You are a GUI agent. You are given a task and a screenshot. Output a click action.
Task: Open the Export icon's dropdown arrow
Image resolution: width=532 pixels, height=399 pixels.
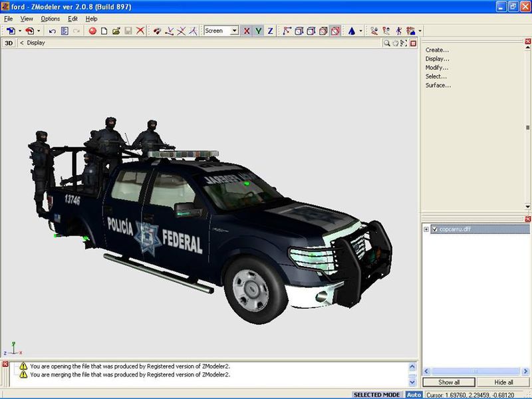[x=39, y=31]
